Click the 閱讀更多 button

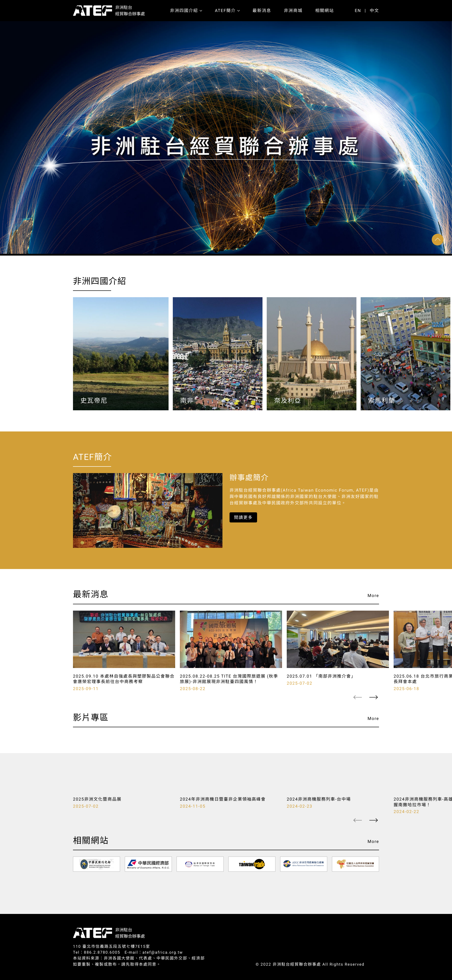coord(244,517)
